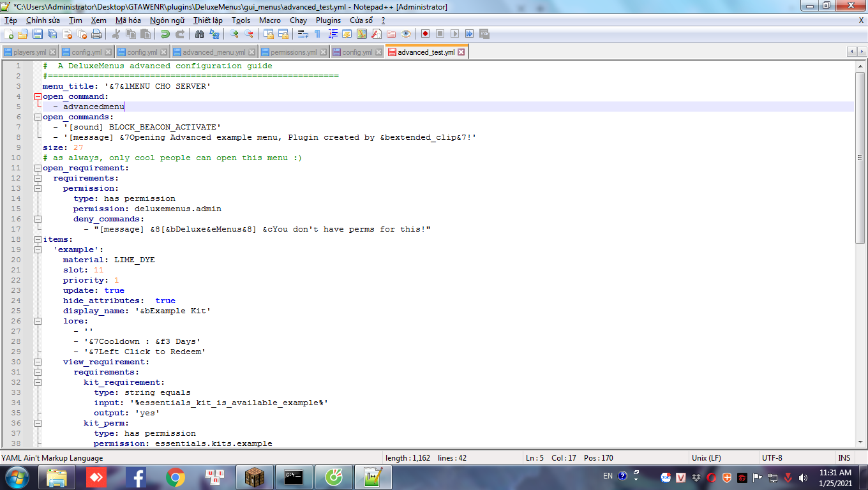The height and width of the screenshot is (490, 868).
Task: Switch to the permissions.yml tab
Action: (294, 52)
